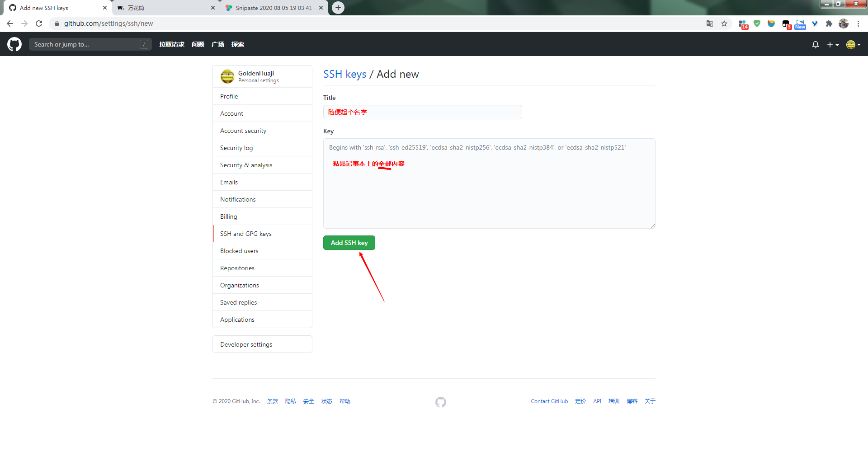Open Account settings in sidebar
868x470 pixels.
pos(262,113)
